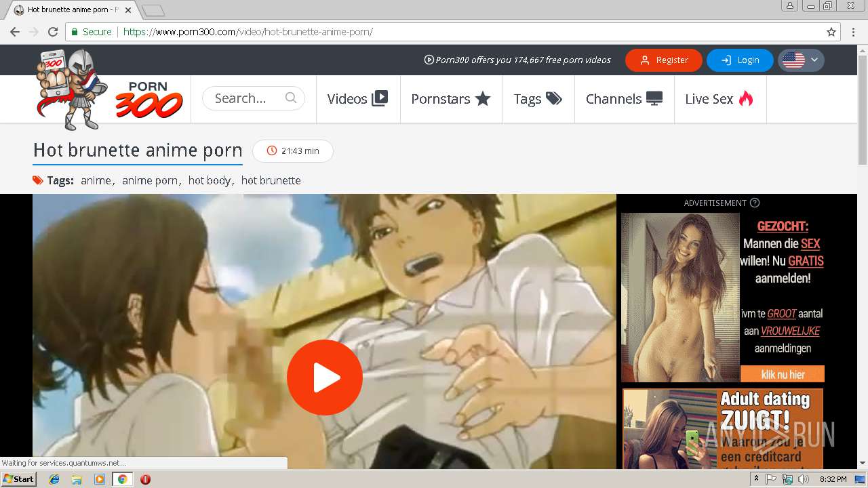View site info via the Secure padlock
This screenshot has width=868, height=488.
91,32
